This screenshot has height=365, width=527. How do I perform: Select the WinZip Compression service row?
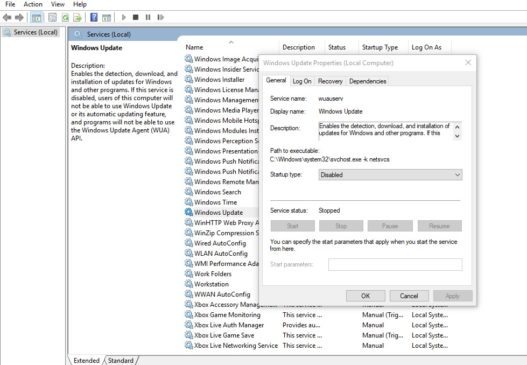[222, 233]
